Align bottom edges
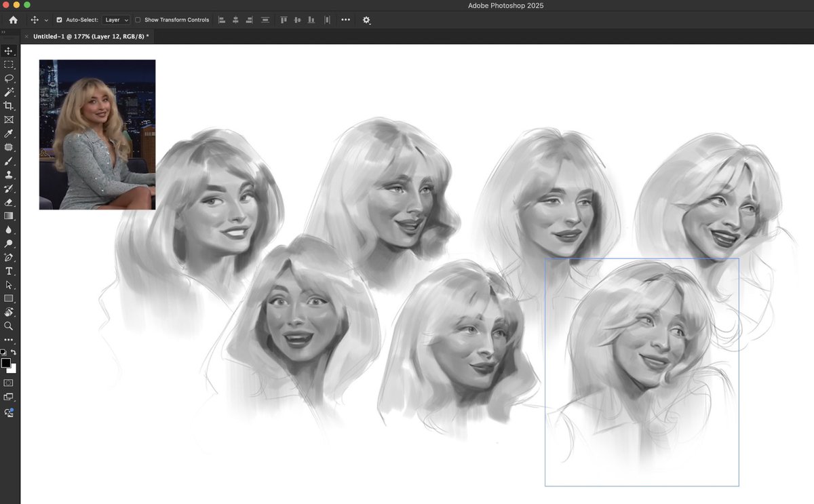The width and height of the screenshot is (814, 504). tap(311, 20)
